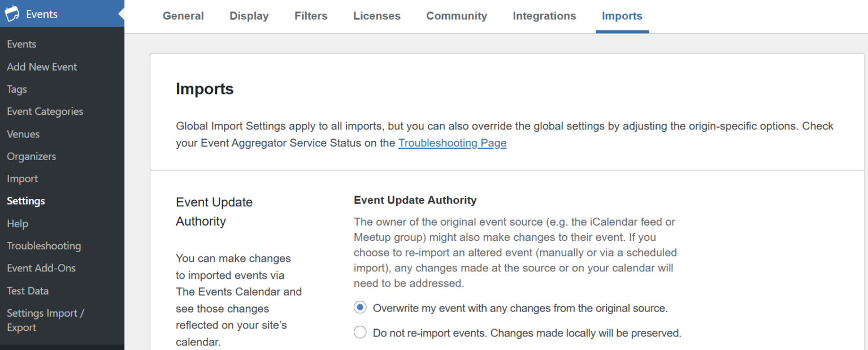
Task: Open the Troubleshooting Page link
Action: pyautogui.click(x=452, y=143)
